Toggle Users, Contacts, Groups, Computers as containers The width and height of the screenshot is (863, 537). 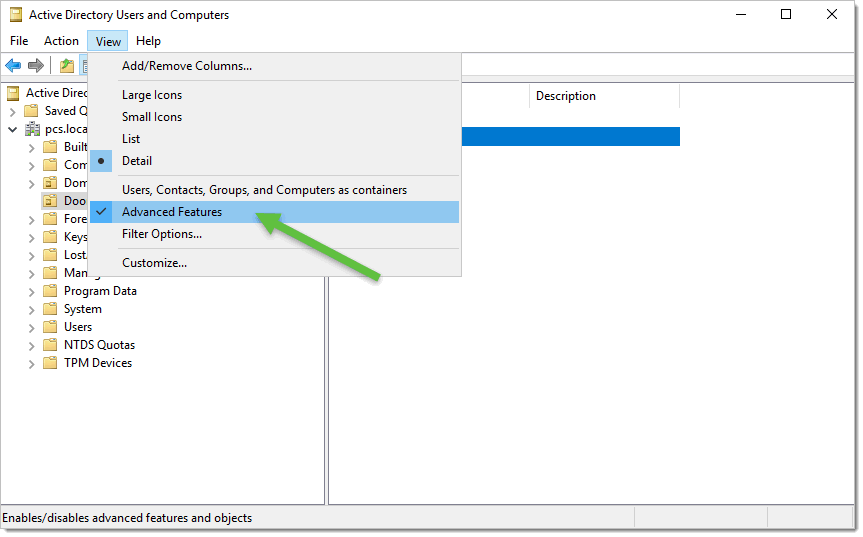tap(274, 190)
